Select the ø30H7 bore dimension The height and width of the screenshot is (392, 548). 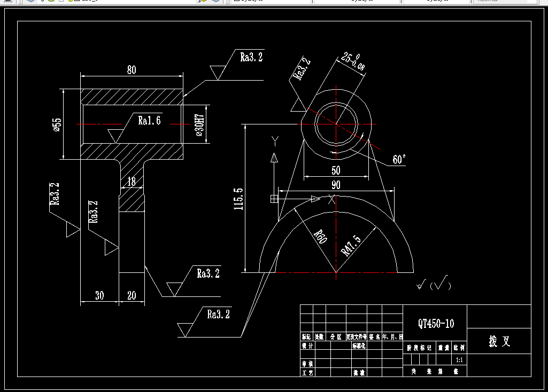coord(199,125)
